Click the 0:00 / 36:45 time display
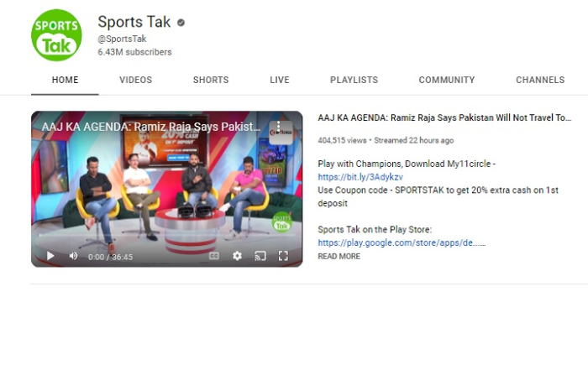 pos(110,257)
